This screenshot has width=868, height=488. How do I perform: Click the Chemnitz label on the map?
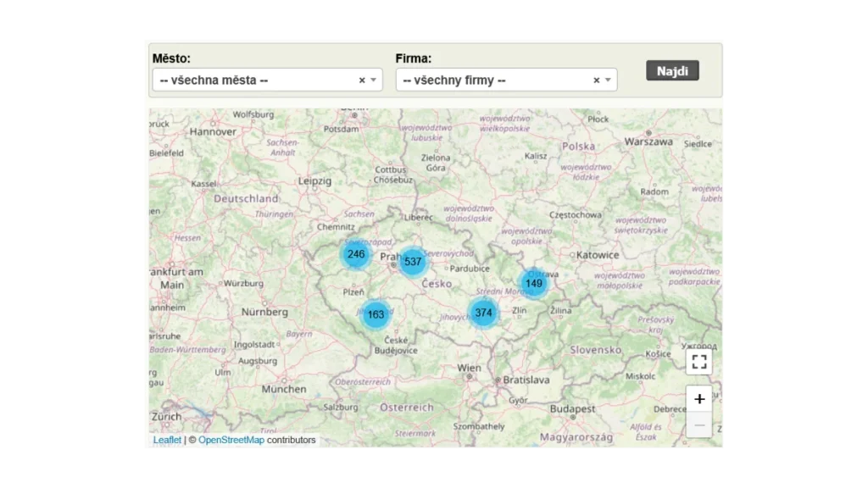(336, 227)
